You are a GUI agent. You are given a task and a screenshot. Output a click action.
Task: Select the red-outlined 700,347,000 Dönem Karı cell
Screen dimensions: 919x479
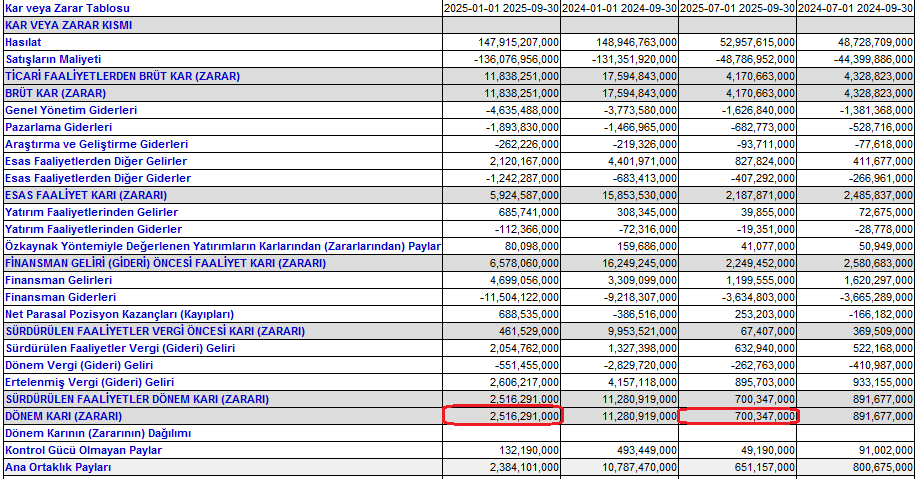point(739,416)
